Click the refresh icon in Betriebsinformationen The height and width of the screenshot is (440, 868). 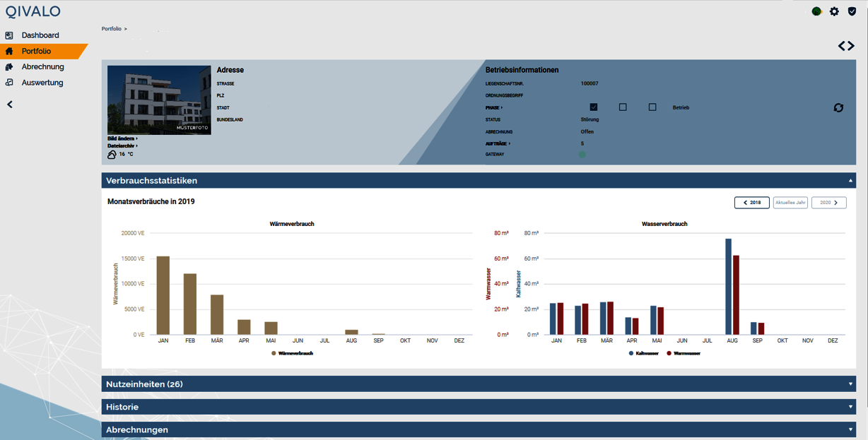coord(838,108)
